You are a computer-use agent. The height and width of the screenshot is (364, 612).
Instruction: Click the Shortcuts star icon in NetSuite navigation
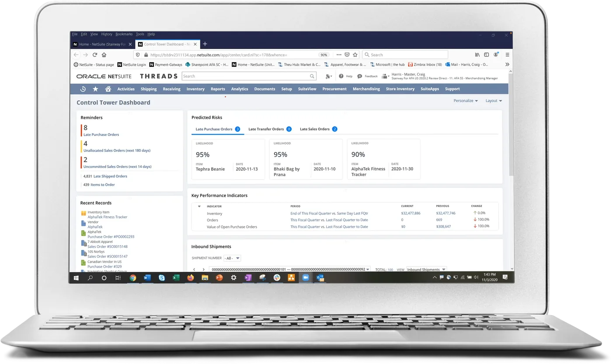(95, 89)
